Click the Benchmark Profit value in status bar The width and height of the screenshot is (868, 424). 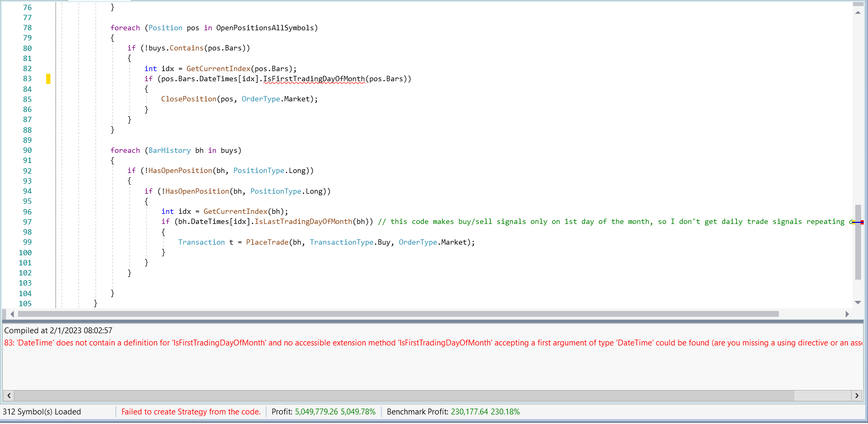[485, 412]
